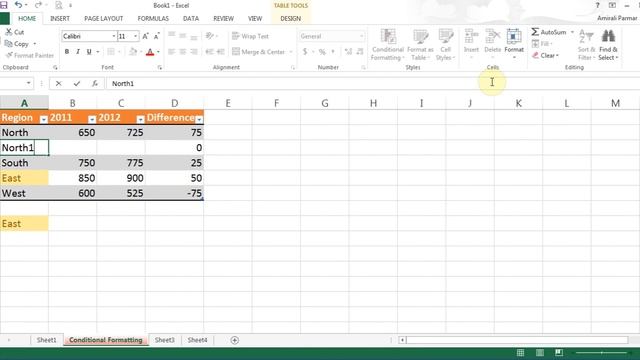Open Cell Styles gallery
This screenshot has width=640, height=360.
tap(445, 45)
